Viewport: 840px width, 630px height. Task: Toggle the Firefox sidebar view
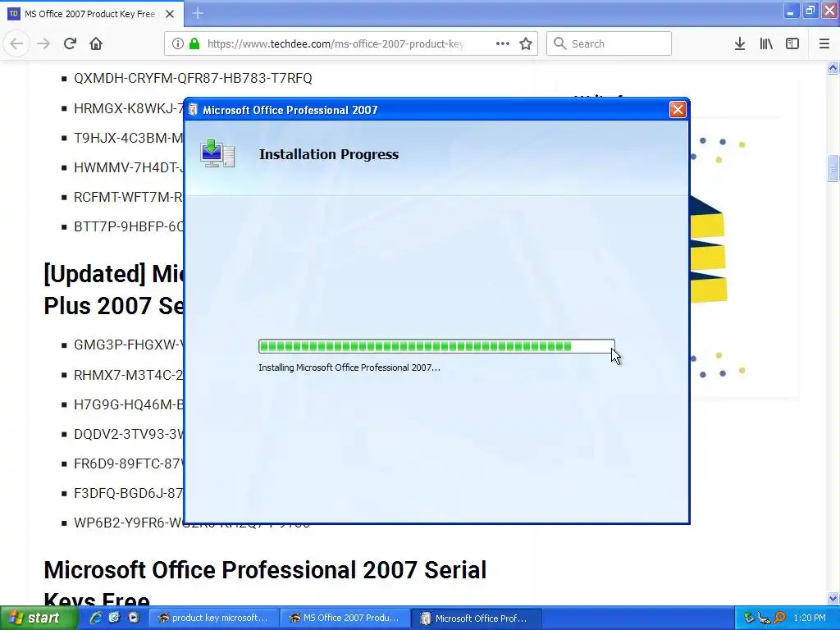click(792, 43)
